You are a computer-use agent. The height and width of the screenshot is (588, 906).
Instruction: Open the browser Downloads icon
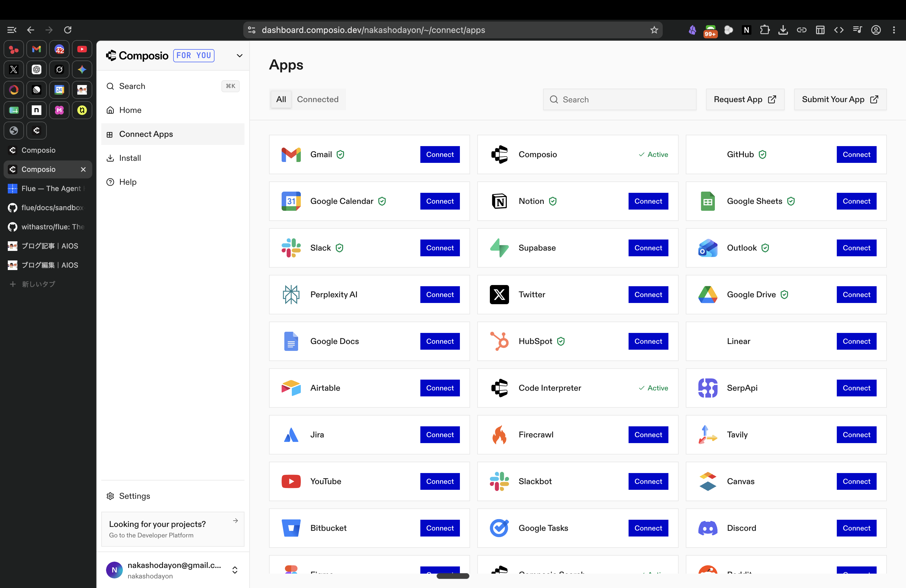tap(783, 30)
